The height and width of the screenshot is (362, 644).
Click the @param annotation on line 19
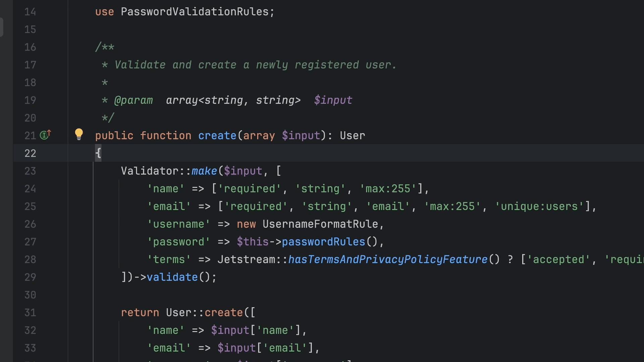pos(133,100)
